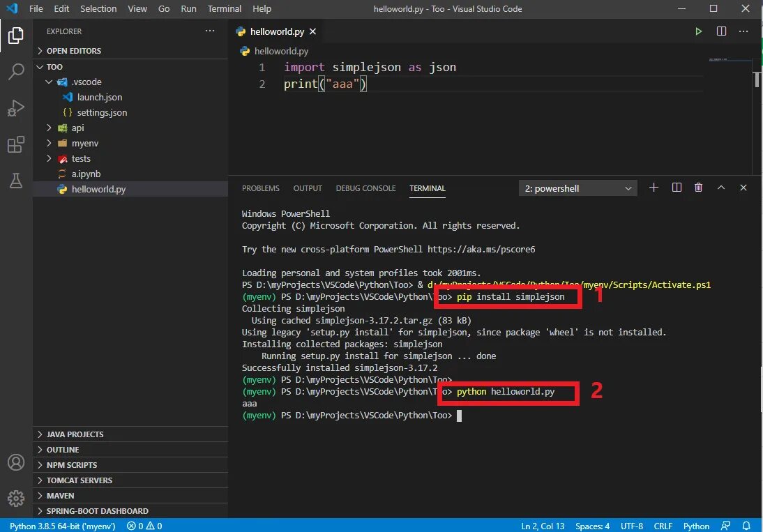Image resolution: width=763 pixels, height=532 pixels.
Task: Change file encoding UTF-8
Action: coord(632,526)
